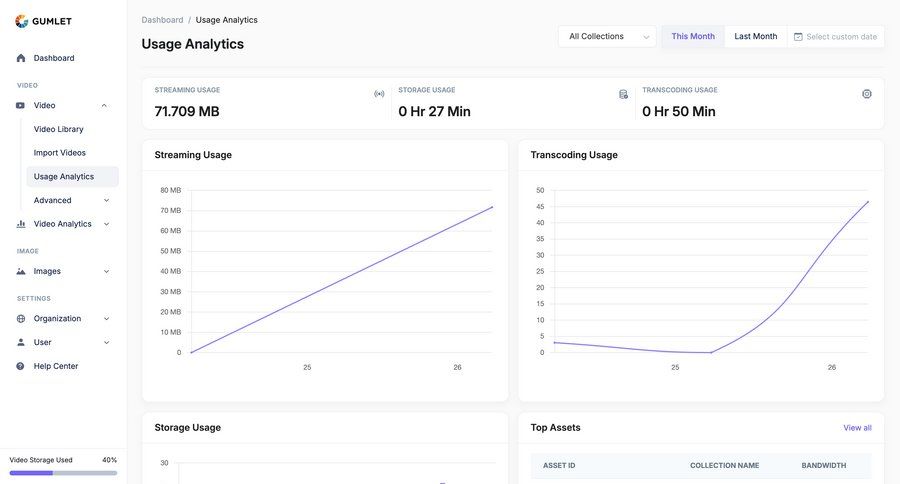Viewport: 900px width, 484px height.
Task: Open the Advanced menu item
Action: pos(53,200)
